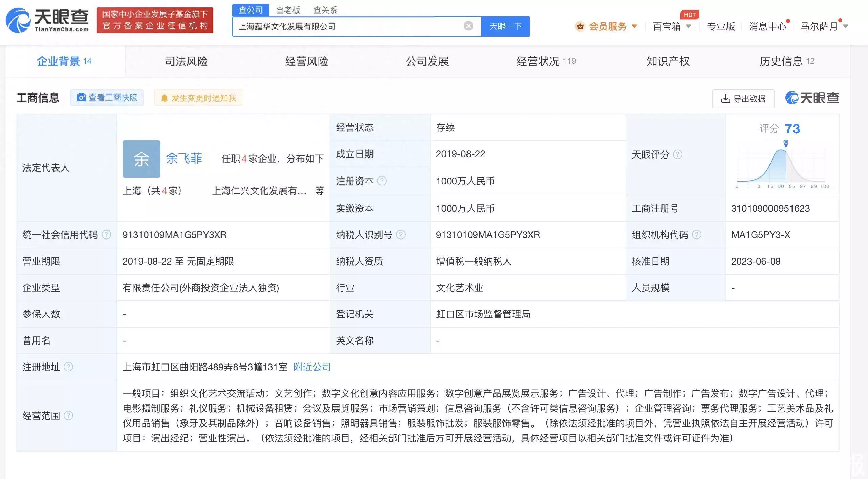The image size is (868, 479).
Task: Click the download icon in 导出数据
Action: point(725,99)
